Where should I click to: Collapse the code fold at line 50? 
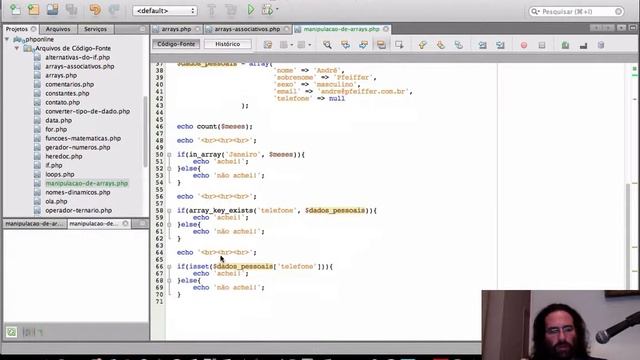point(169,155)
